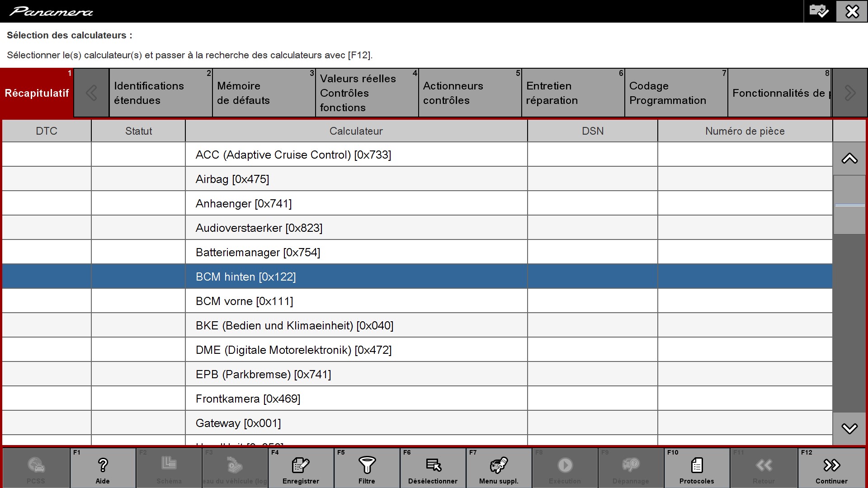
Task: Open the PCSS function button
Action: pos(36,468)
